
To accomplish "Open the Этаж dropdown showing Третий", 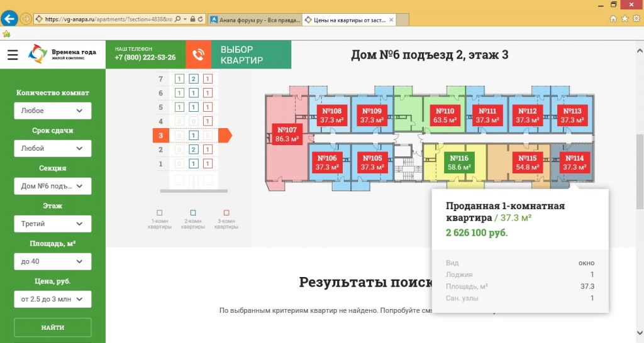I will coord(53,224).
